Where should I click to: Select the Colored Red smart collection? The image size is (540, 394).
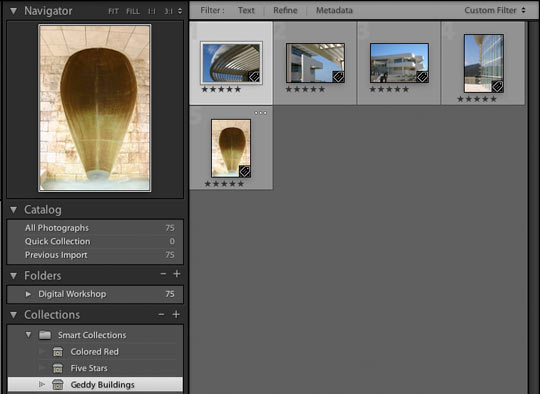point(95,352)
